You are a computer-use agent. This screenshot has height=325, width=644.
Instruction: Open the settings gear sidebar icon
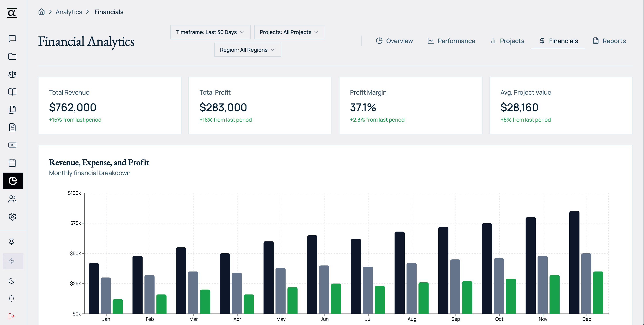(12, 217)
